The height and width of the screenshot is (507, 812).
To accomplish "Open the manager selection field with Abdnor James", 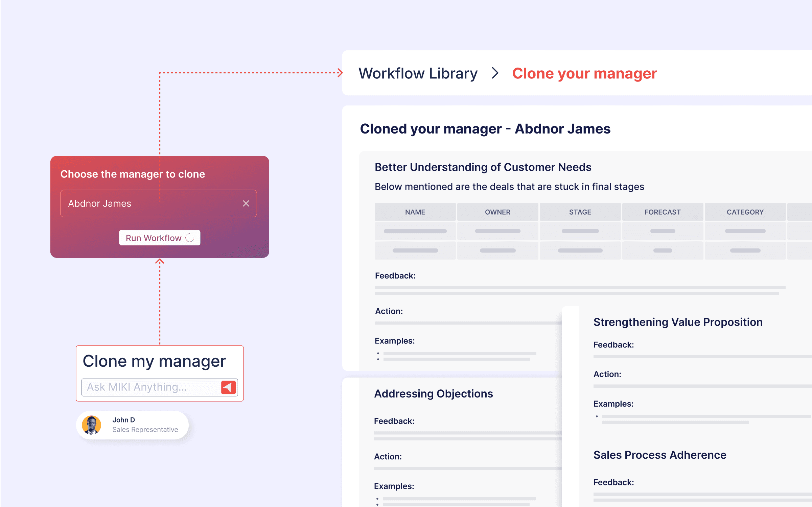I will pos(149,203).
